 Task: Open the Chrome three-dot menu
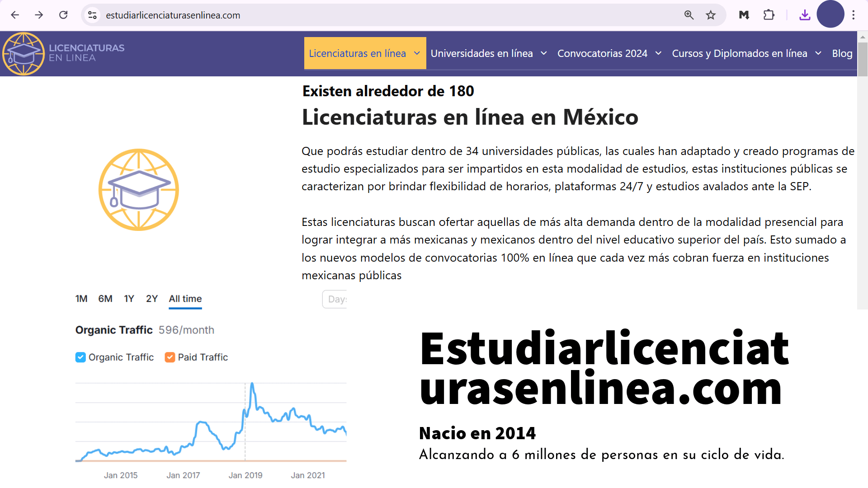[854, 15]
